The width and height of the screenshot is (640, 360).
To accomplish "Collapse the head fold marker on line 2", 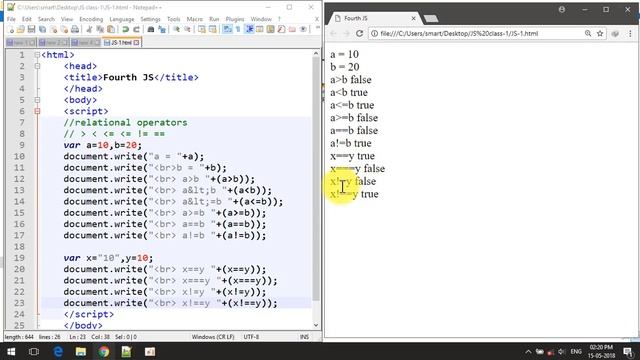I will (x=37, y=66).
